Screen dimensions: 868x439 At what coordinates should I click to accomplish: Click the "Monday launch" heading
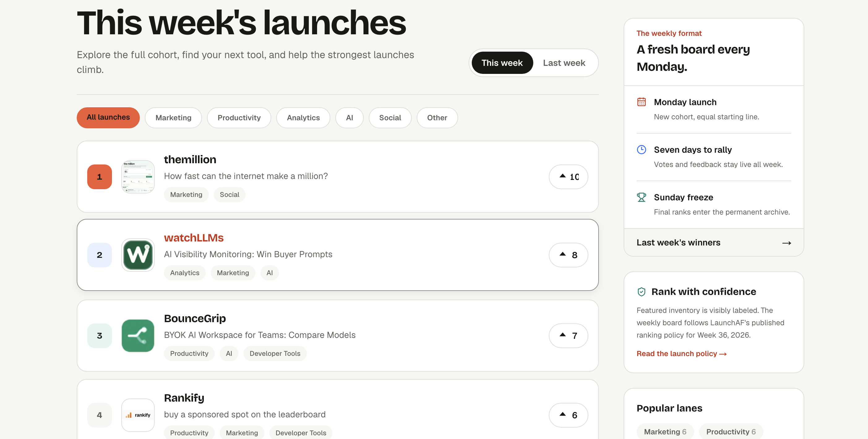(685, 102)
